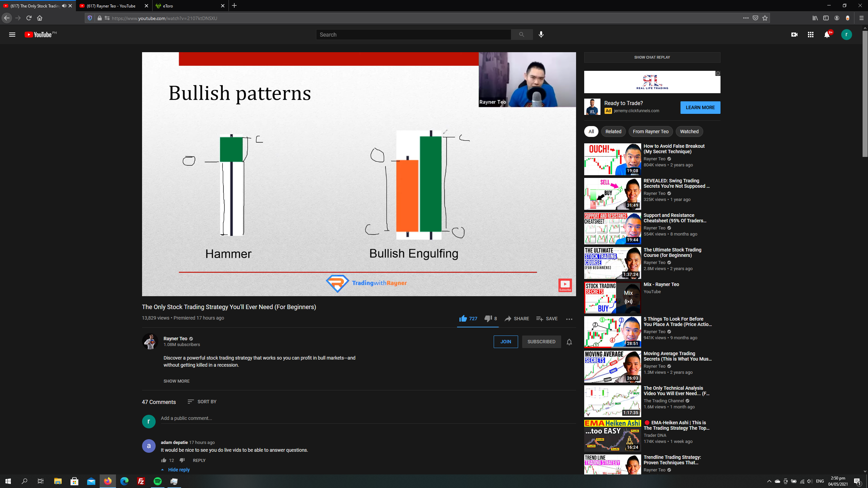The width and height of the screenshot is (868, 488).
Task: Show the chat replay panel
Action: point(652,57)
